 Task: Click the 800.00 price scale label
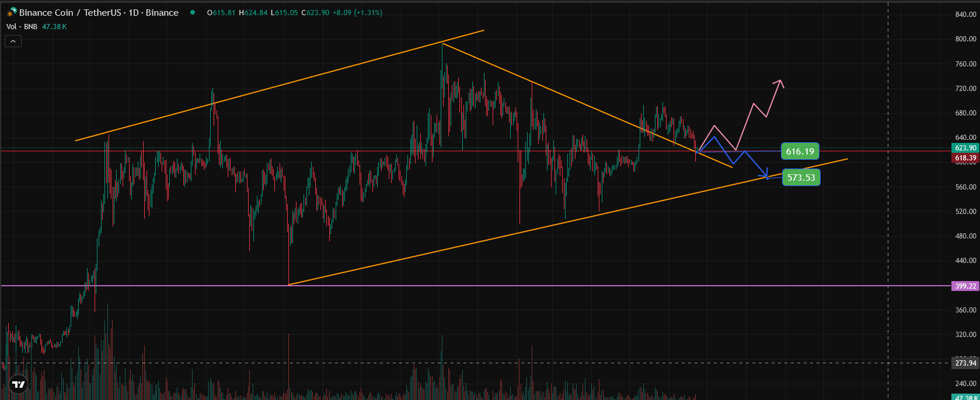[965, 39]
